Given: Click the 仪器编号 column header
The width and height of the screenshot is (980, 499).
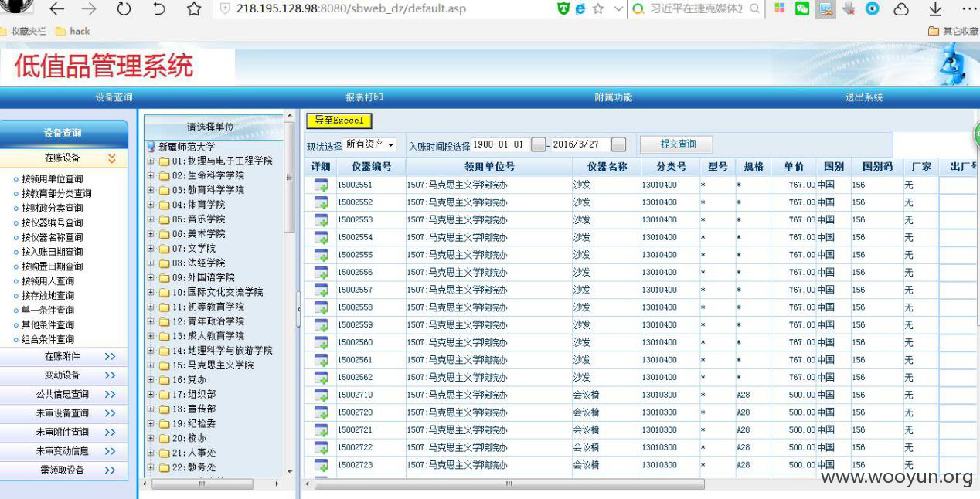Looking at the screenshot, I should [371, 167].
